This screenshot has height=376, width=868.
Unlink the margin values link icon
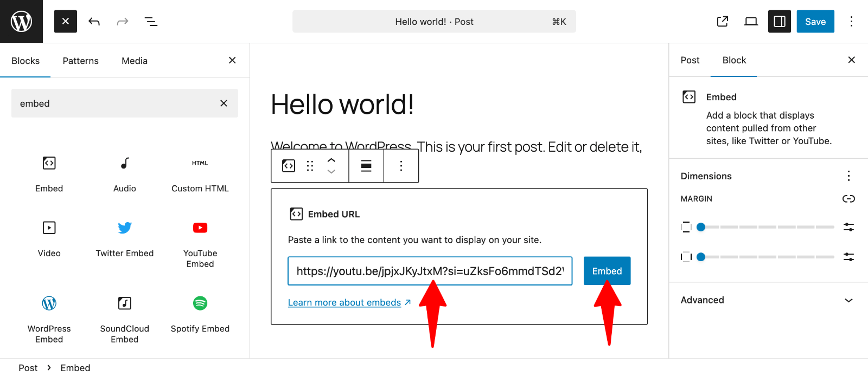coord(849,199)
